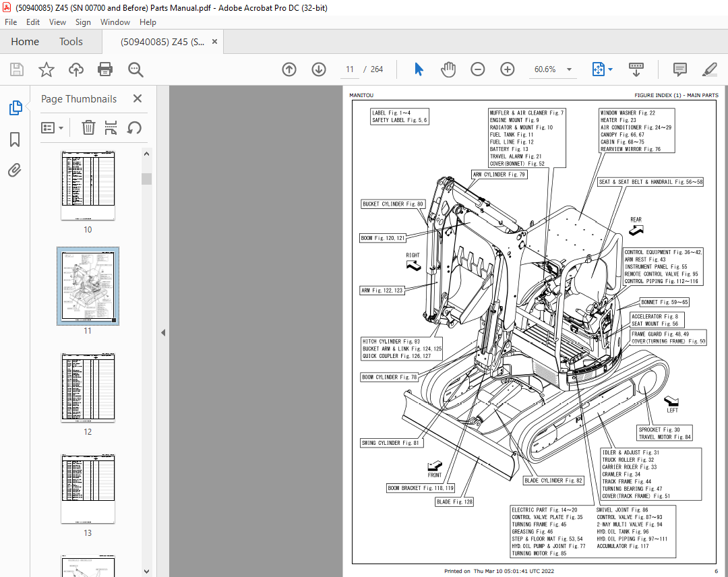Screen dimensions: 728x577
Task: Open the thumbnails options menu
Action: click(x=52, y=127)
